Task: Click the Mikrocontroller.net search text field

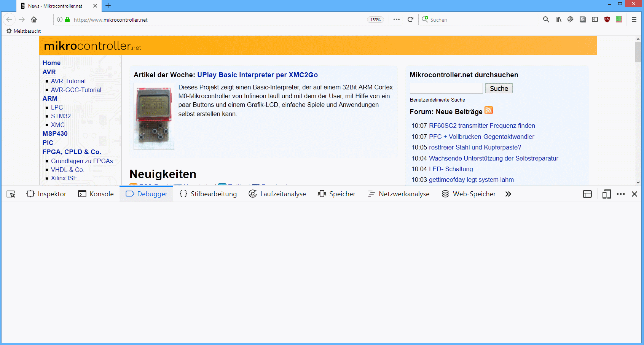Action: tap(446, 88)
